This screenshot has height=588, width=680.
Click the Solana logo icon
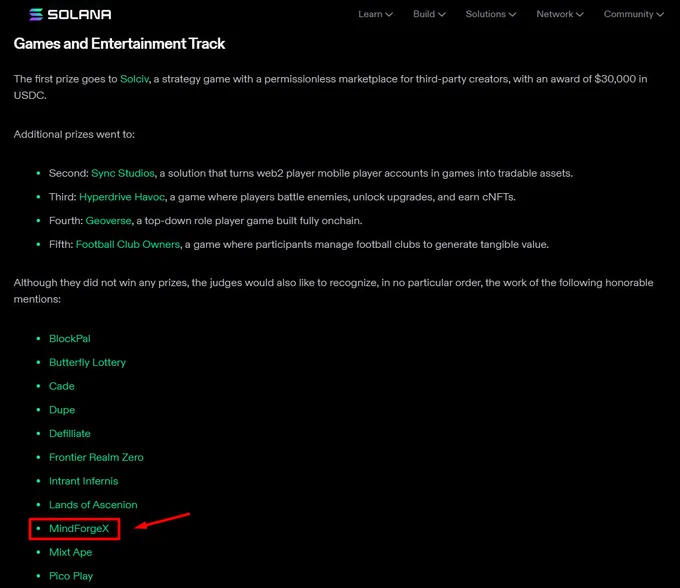(36, 14)
